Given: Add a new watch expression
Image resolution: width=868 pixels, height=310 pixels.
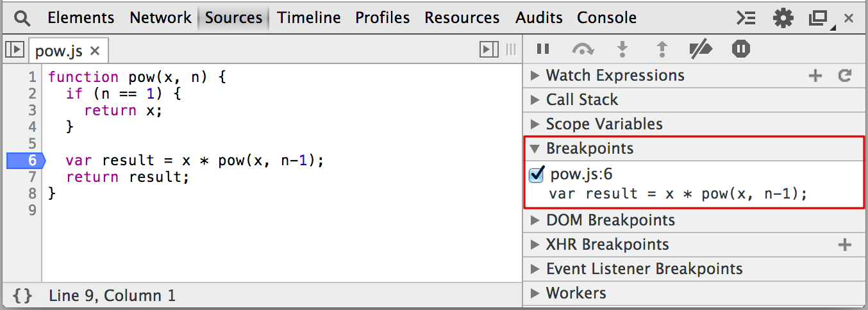Looking at the screenshot, I should click(x=815, y=76).
